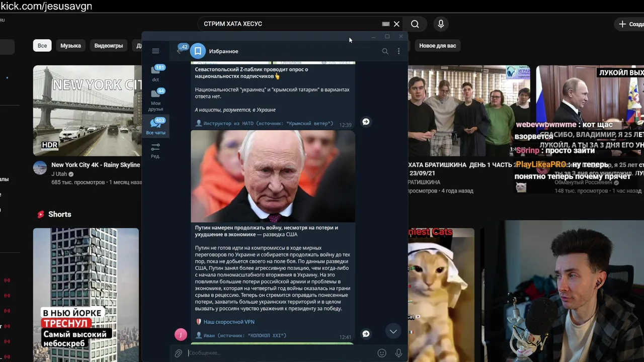Select the Новое для вас chip
Image resolution: width=644 pixels, height=362 pixels.
(437, 46)
